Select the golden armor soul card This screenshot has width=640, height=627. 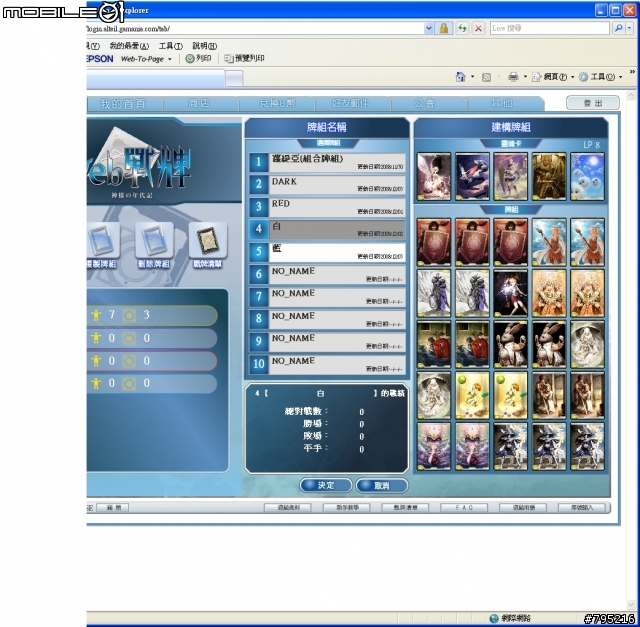[549, 176]
